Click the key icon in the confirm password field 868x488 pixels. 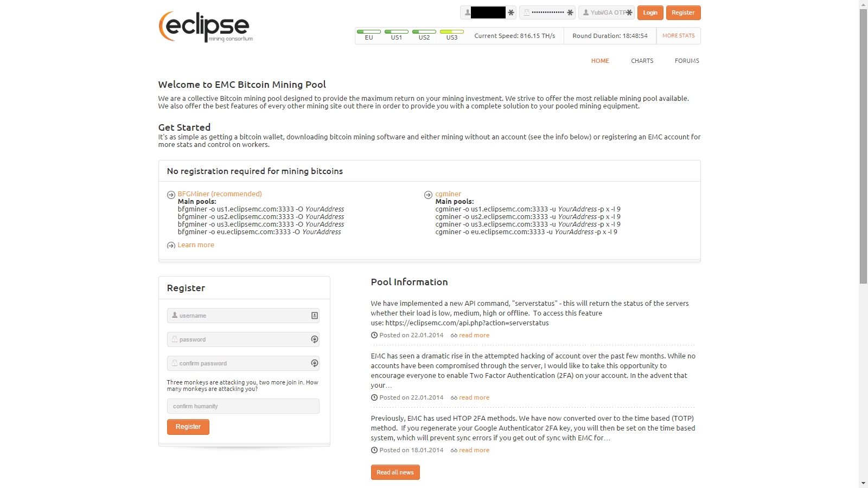[x=314, y=363]
